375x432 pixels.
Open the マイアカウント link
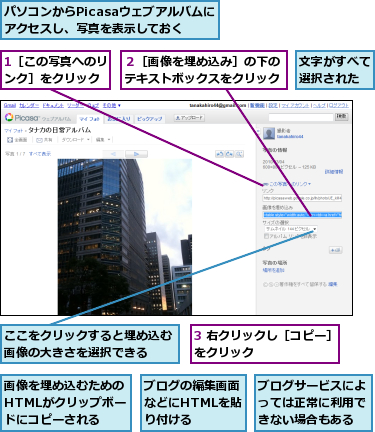point(295,105)
